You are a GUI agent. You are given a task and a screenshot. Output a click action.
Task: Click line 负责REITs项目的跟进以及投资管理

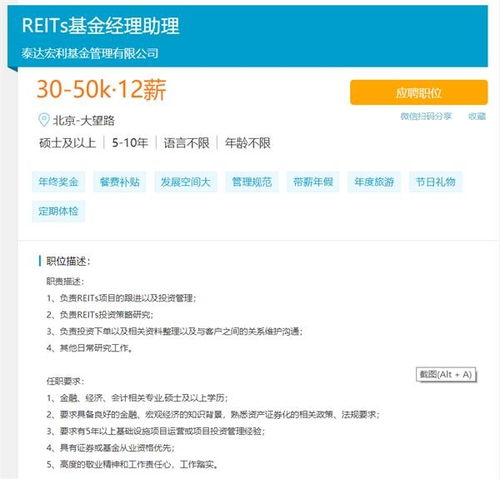point(121,298)
